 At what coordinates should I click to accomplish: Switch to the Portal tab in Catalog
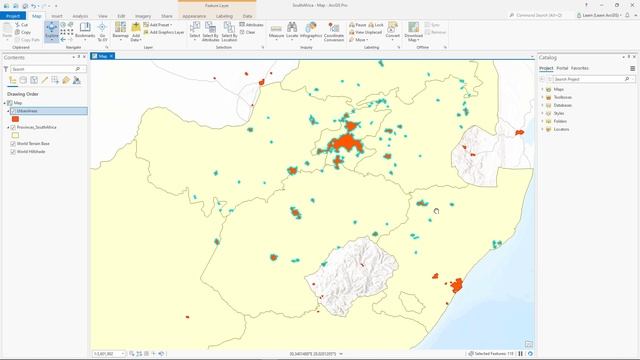[562, 68]
